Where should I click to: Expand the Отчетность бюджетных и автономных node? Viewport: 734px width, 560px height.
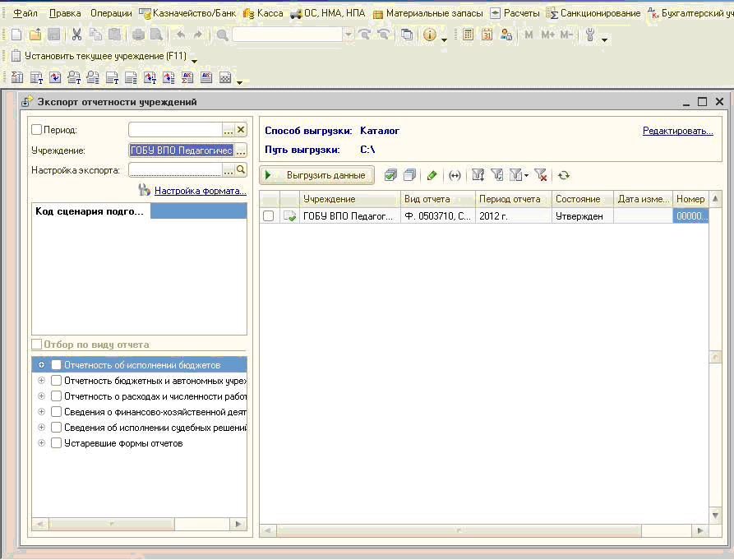[x=41, y=381]
